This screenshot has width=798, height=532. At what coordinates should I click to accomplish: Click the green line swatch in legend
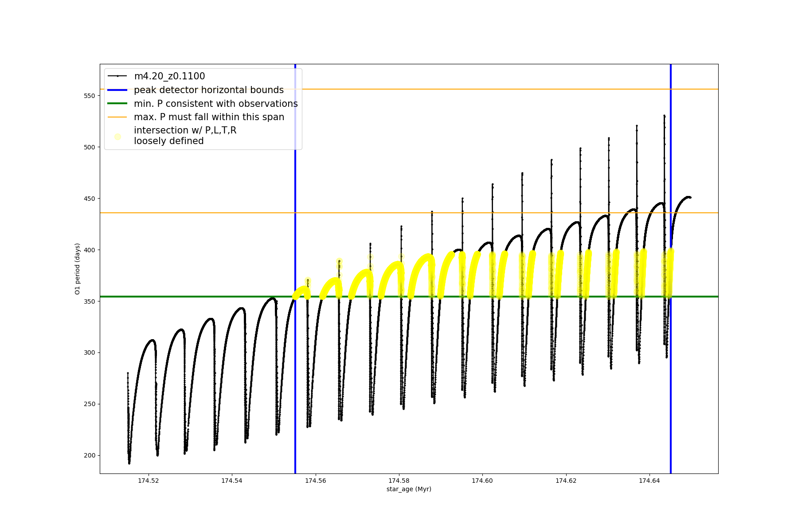(x=117, y=104)
